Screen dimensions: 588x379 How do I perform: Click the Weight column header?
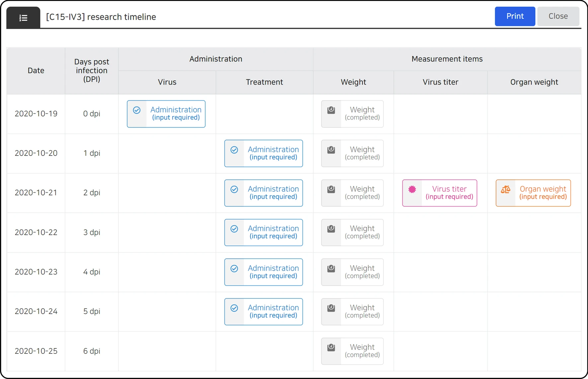[x=353, y=82]
